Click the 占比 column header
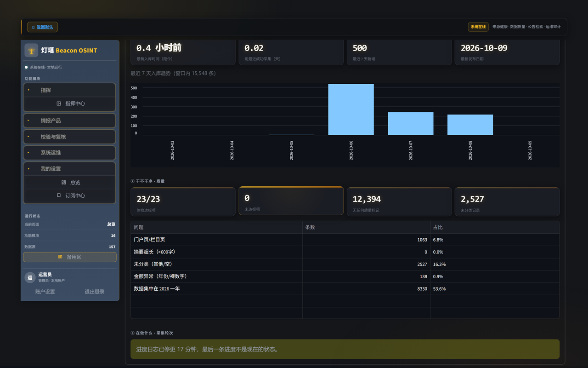The image size is (588, 368). tap(495, 227)
